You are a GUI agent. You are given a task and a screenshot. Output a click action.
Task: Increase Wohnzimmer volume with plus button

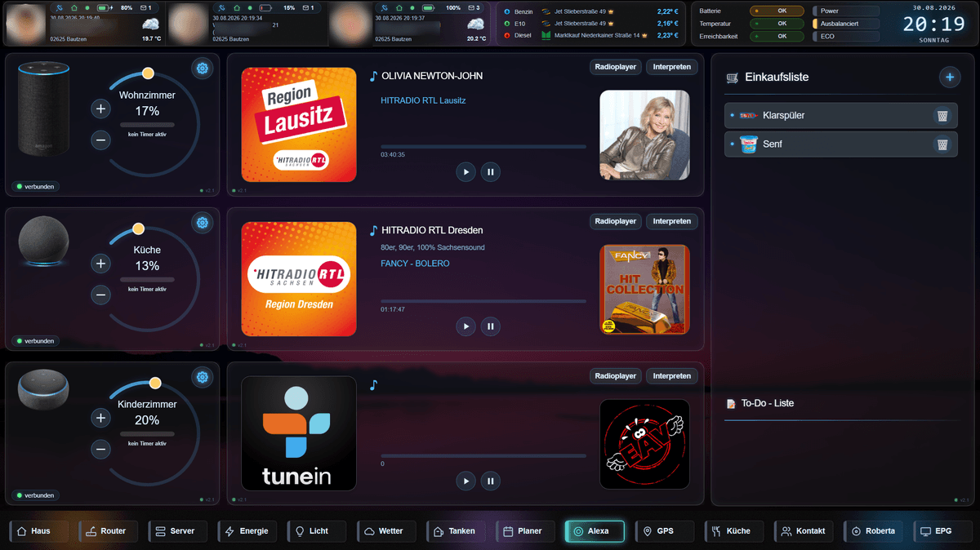point(100,109)
